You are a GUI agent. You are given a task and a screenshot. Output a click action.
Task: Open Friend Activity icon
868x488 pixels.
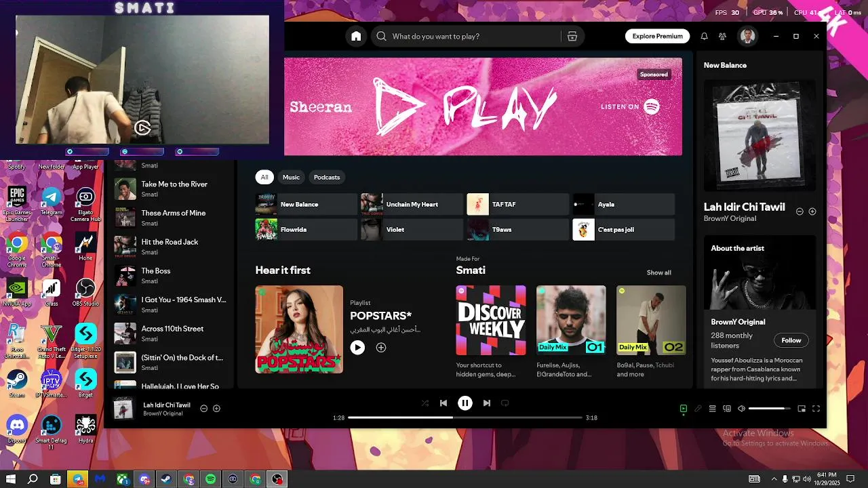click(x=722, y=37)
